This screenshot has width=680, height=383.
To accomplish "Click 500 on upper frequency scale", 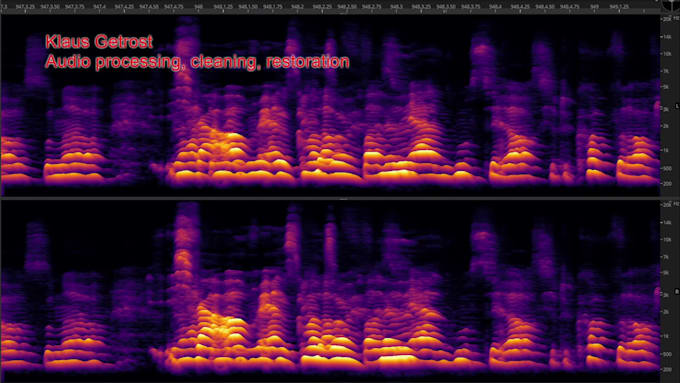I will tap(667, 168).
